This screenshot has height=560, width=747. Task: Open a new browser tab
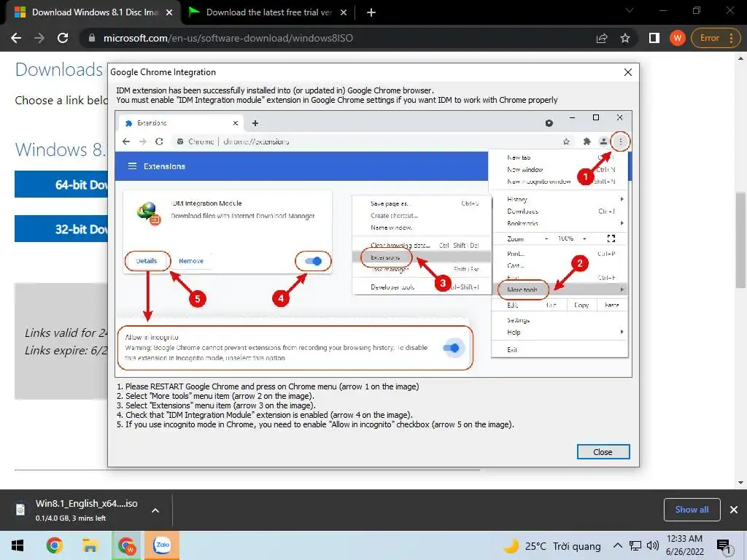371,12
